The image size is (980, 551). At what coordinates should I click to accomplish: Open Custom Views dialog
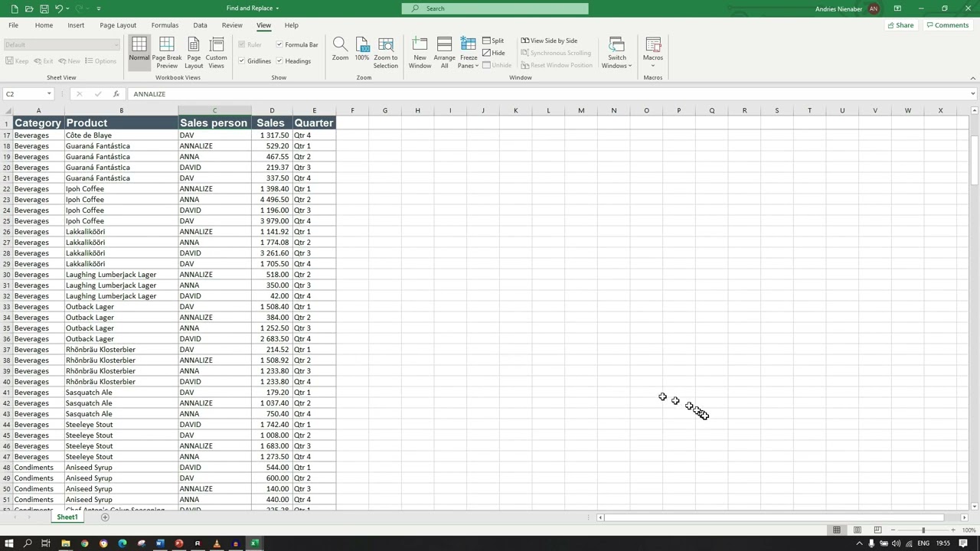[217, 52]
